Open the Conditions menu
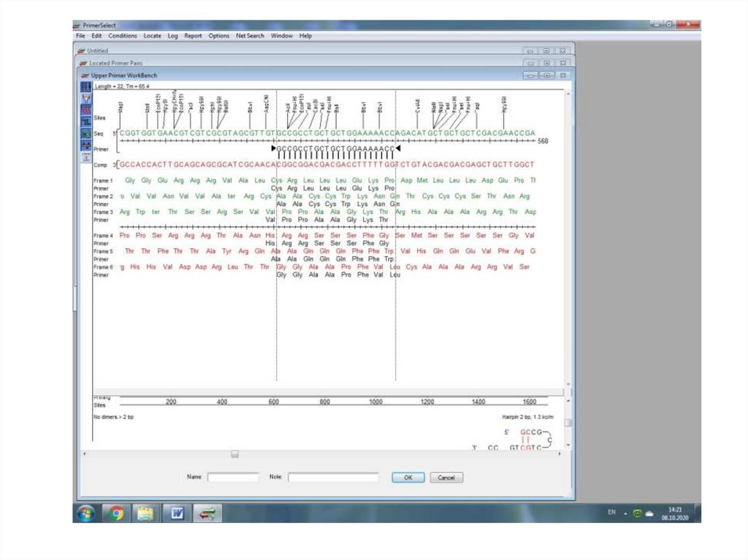The image size is (748, 560). pyautogui.click(x=123, y=36)
